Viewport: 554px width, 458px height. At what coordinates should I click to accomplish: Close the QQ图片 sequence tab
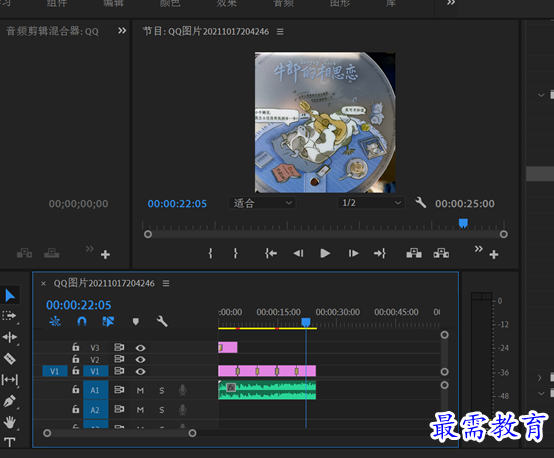tap(43, 283)
